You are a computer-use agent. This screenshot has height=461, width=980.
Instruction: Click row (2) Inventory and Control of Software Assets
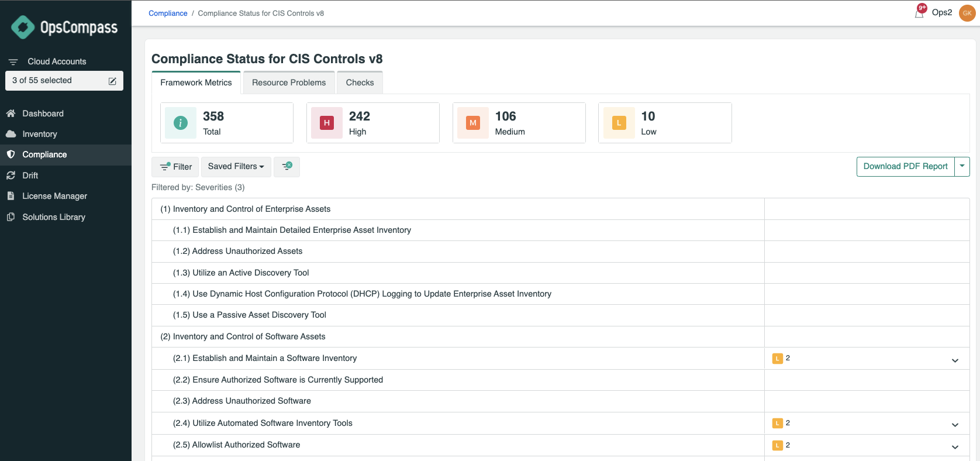[x=560, y=336]
